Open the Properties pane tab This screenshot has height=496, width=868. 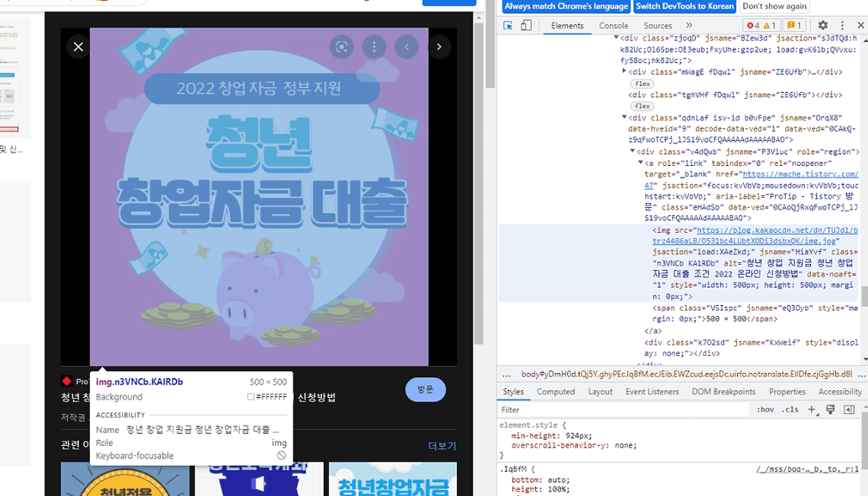[x=787, y=391]
